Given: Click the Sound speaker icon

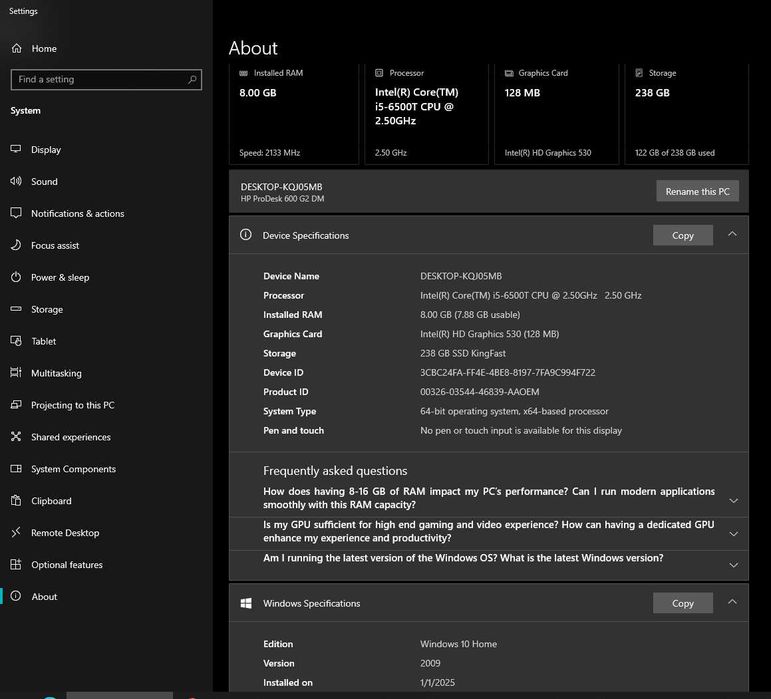Looking at the screenshot, I should [16, 181].
